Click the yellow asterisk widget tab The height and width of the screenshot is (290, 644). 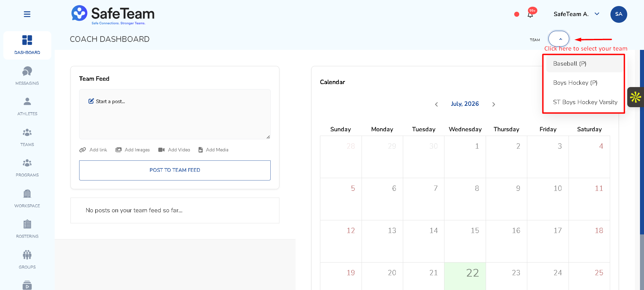pos(636,97)
